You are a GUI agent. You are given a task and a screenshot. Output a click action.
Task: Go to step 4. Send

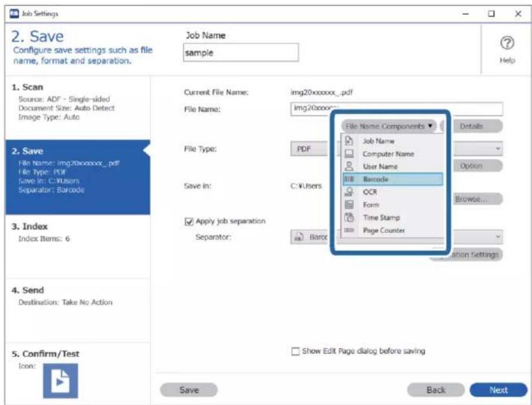(x=78, y=310)
